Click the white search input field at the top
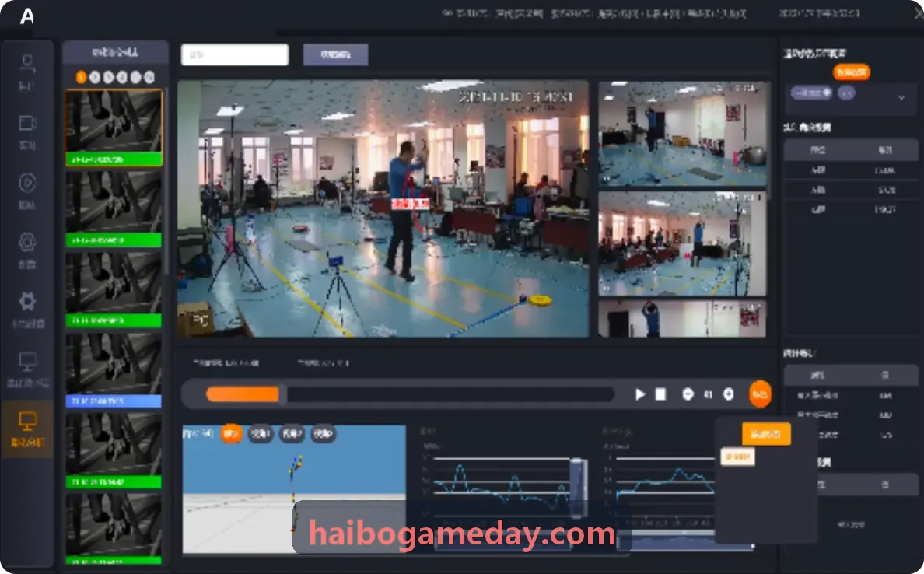 235,54
